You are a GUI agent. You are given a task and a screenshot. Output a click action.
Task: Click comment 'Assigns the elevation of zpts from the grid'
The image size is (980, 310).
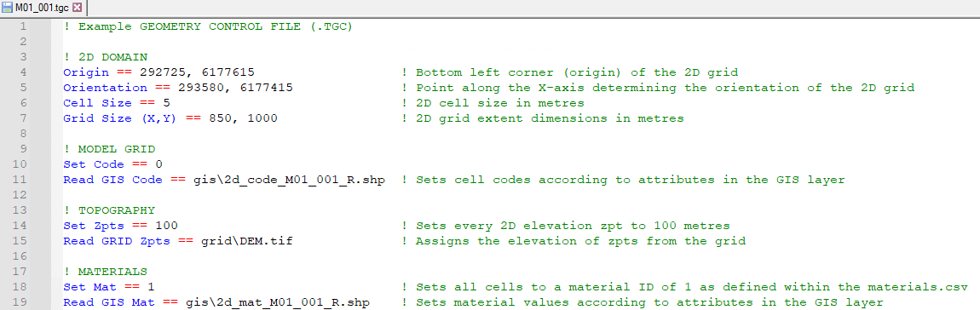580,241
